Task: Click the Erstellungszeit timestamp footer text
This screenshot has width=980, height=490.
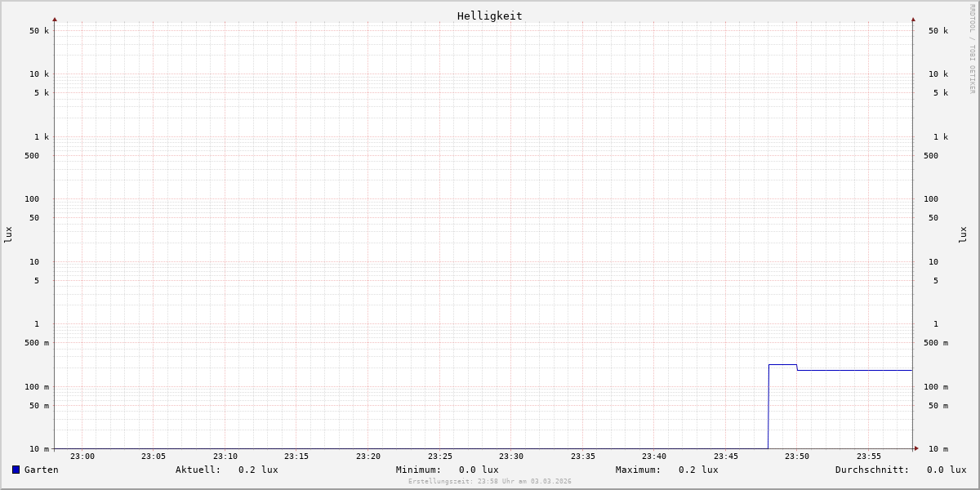Action: [490, 482]
